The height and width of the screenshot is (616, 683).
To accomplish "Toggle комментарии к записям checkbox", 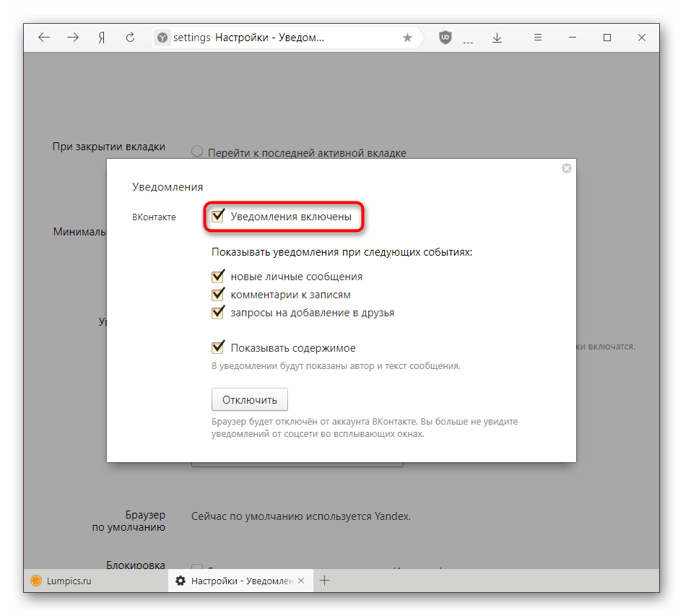I will tap(218, 294).
